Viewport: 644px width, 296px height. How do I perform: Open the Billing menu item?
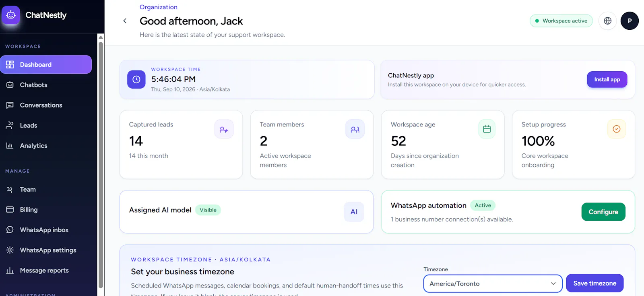pos(46,209)
